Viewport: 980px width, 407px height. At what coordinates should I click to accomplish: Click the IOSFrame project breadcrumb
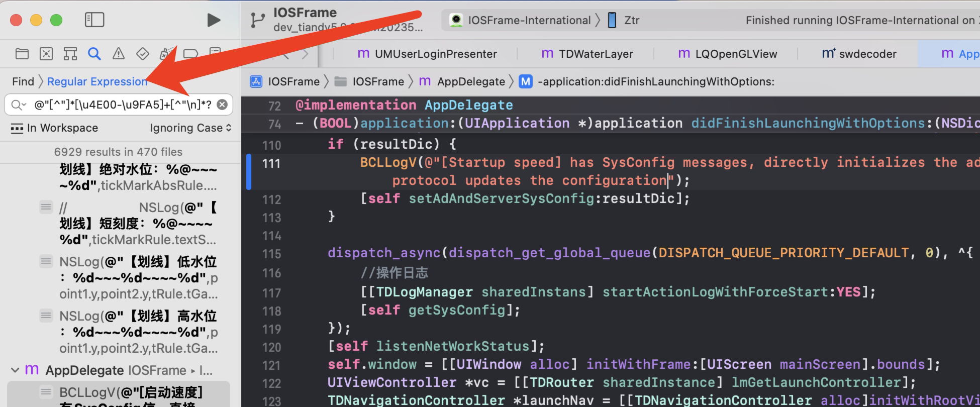tap(285, 81)
